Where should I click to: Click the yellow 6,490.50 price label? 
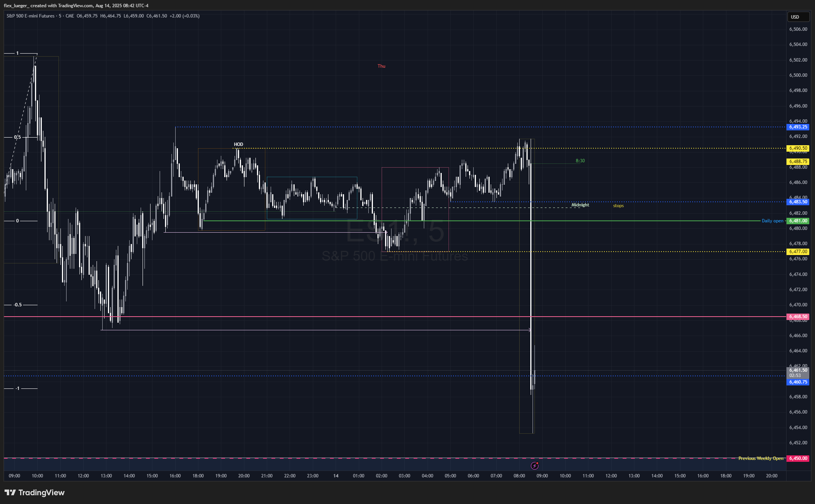(x=798, y=148)
